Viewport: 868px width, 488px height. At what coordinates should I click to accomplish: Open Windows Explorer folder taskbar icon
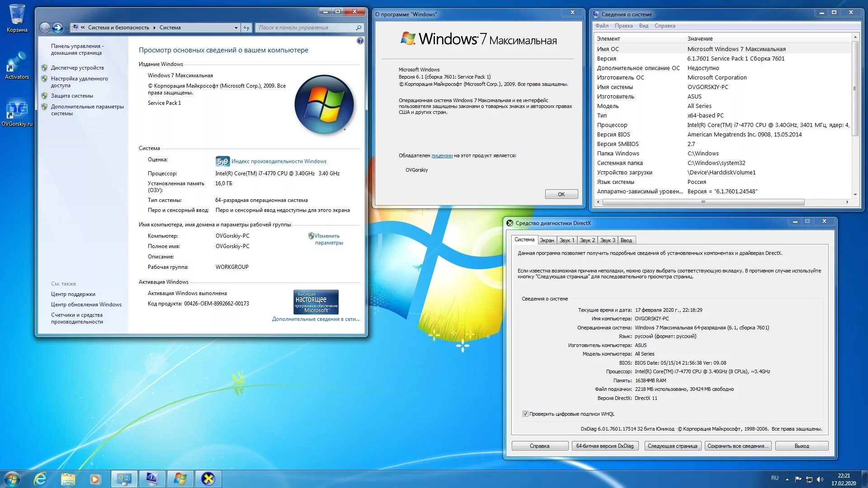[68, 479]
